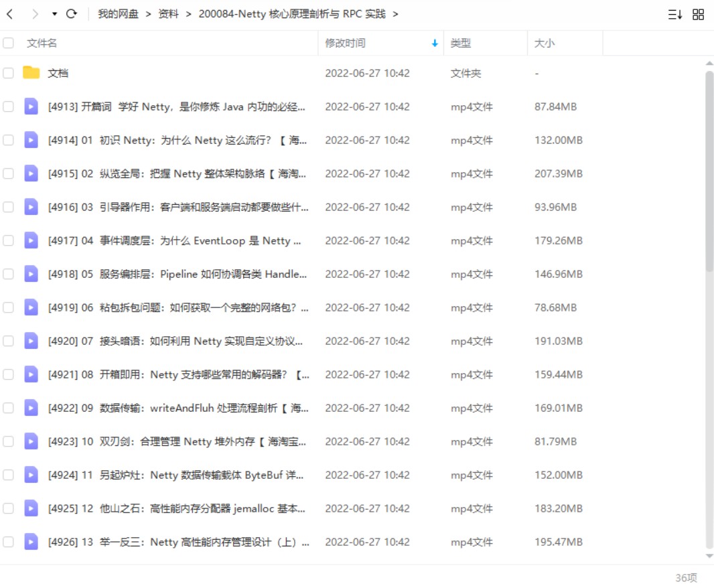
Task: Click video icon of [4915] 02
Action: [31, 173]
